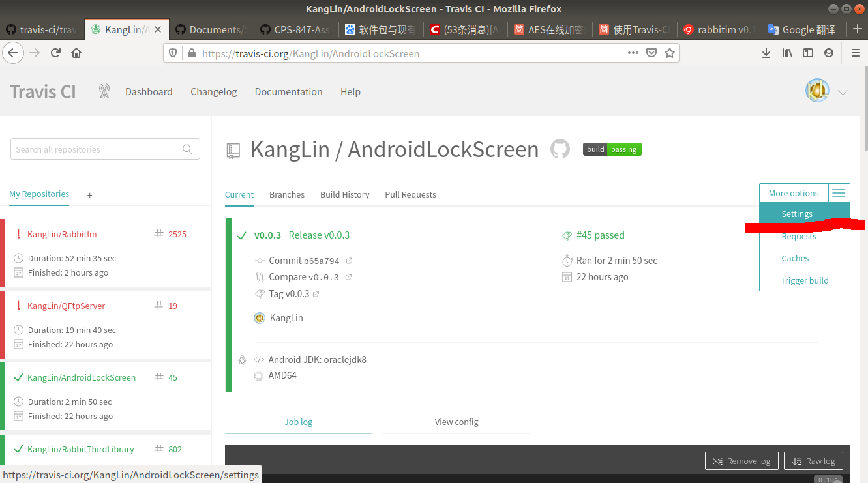The image size is (868, 483).
Task: Open Documentation link
Action: tap(288, 91)
